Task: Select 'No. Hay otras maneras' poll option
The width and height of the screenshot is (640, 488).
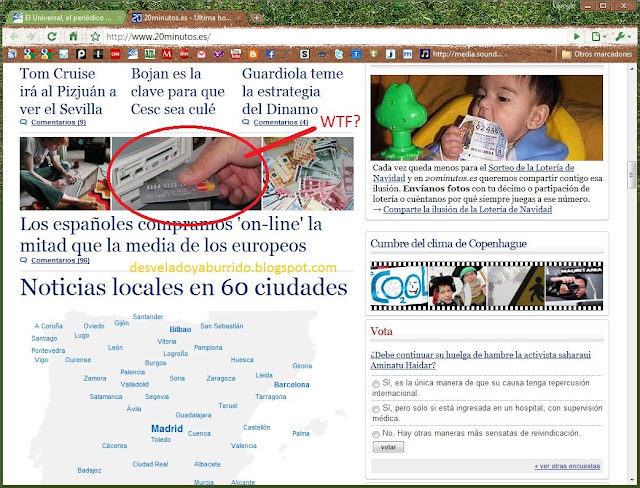Action: [376, 434]
